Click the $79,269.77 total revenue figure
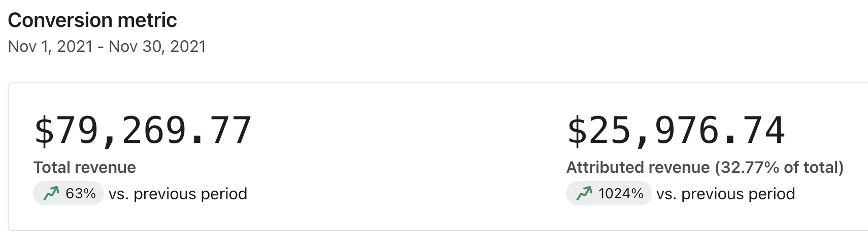This screenshot has width=868, height=242. tap(143, 131)
